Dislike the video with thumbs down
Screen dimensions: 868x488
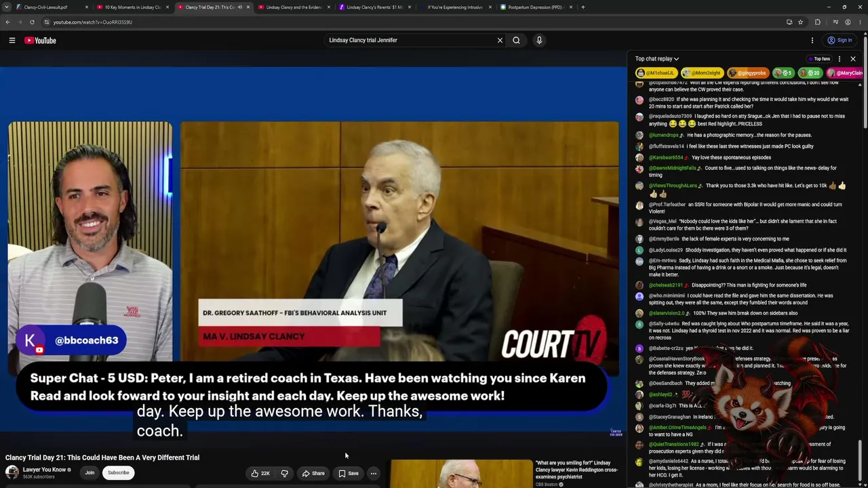pos(285,473)
